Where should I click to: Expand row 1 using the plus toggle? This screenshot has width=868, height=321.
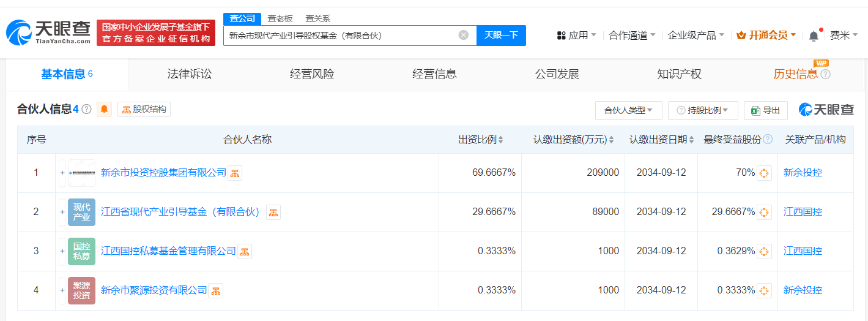(62, 173)
